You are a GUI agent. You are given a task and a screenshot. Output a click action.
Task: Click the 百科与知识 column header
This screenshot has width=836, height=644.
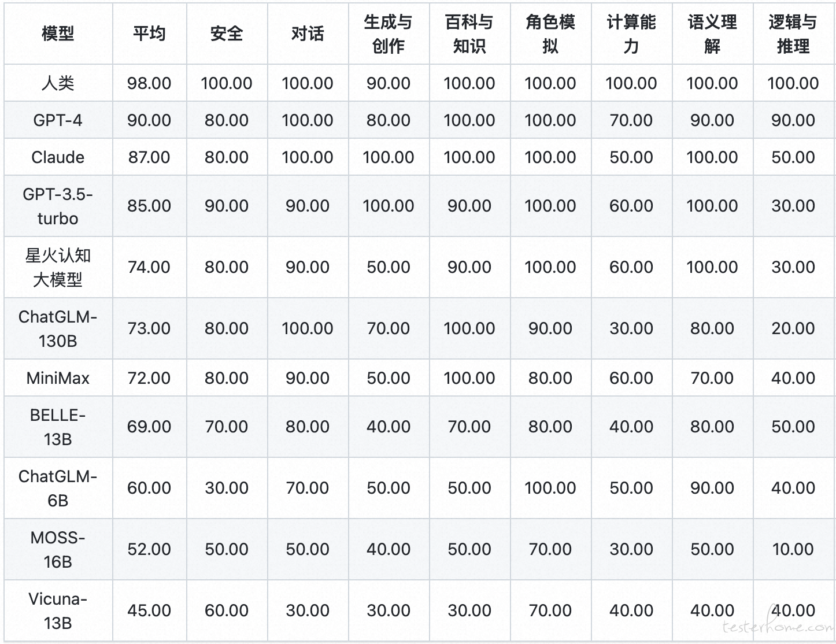tap(469, 34)
